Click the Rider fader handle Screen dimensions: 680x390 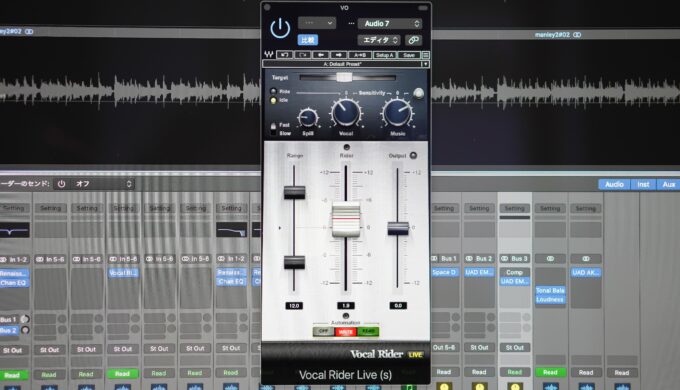(346, 219)
